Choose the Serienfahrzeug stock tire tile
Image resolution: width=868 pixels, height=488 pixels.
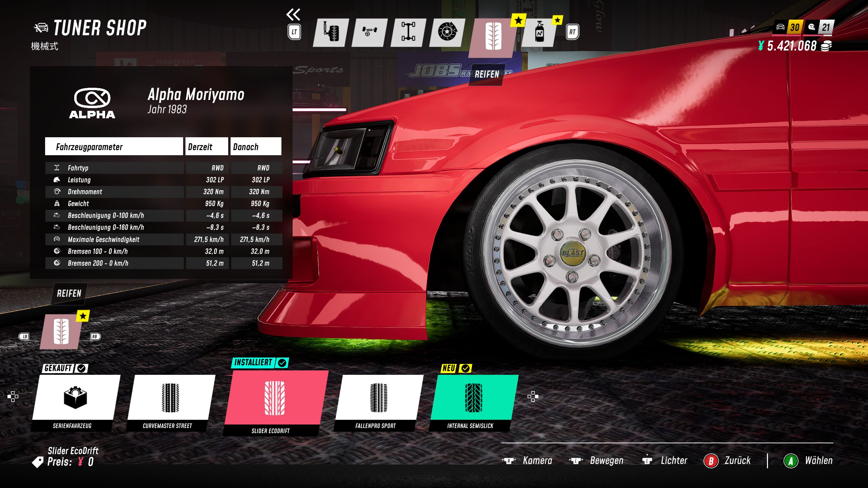[75, 397]
